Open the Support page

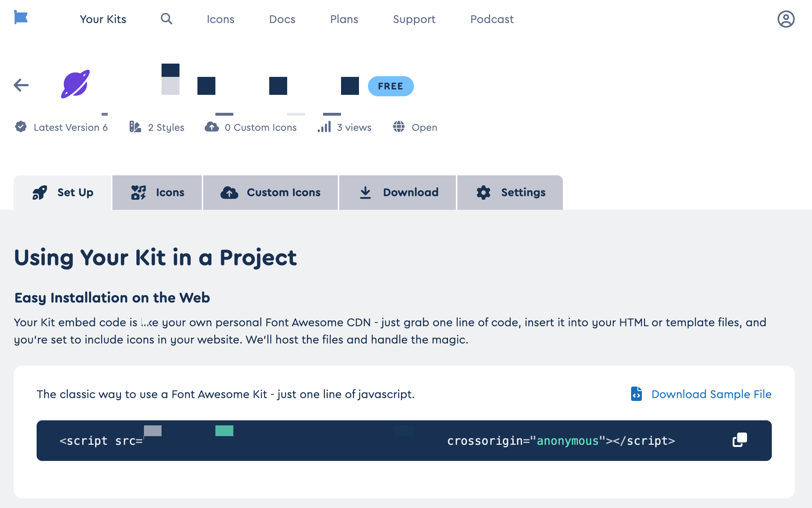(x=414, y=19)
